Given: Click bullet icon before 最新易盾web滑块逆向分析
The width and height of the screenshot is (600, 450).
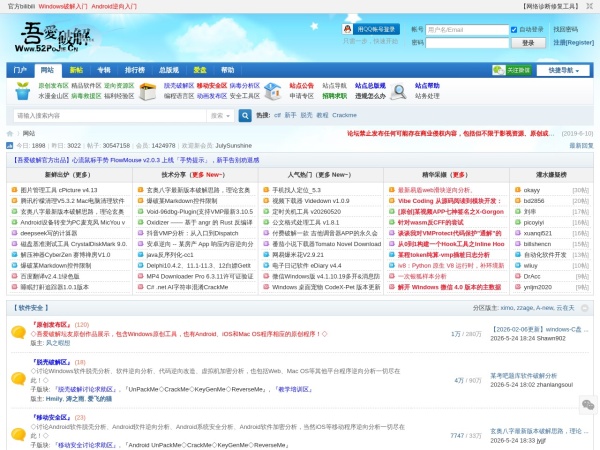Looking at the screenshot, I should pos(392,190).
